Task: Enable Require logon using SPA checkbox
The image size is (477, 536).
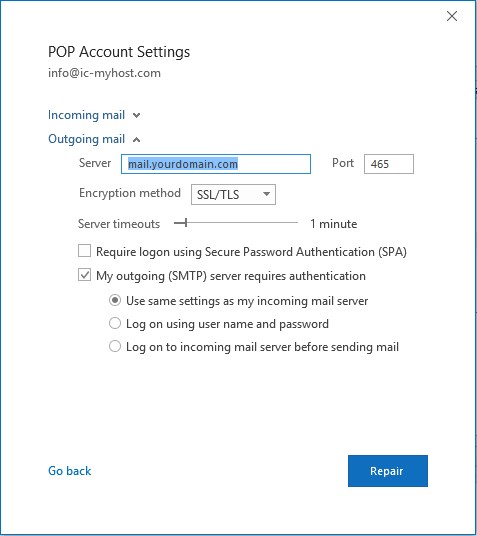Action: click(84, 251)
